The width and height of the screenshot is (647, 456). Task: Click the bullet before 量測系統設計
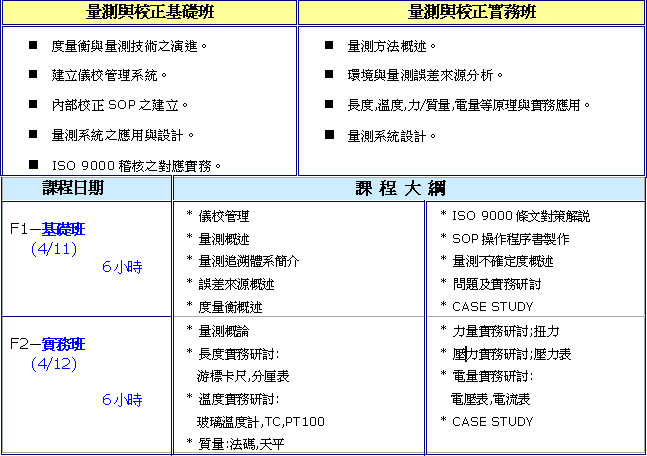329,134
